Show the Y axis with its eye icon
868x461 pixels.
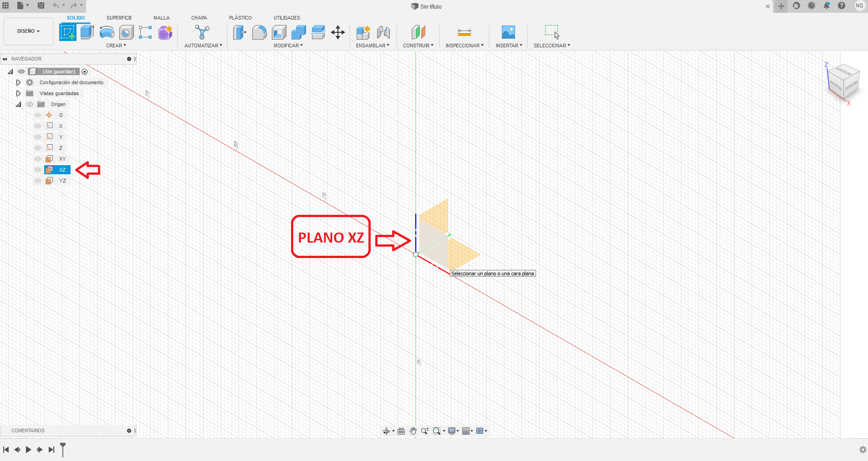tap(38, 137)
